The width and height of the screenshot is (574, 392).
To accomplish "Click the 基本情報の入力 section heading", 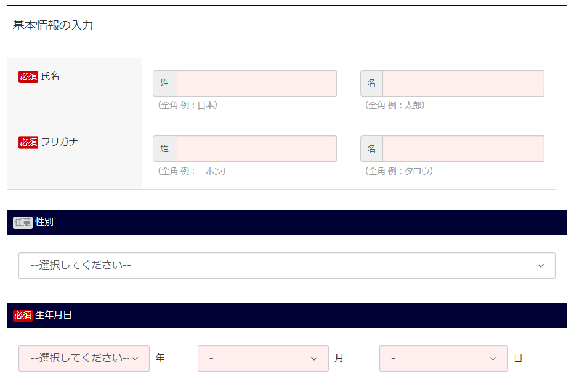I will pos(53,25).
